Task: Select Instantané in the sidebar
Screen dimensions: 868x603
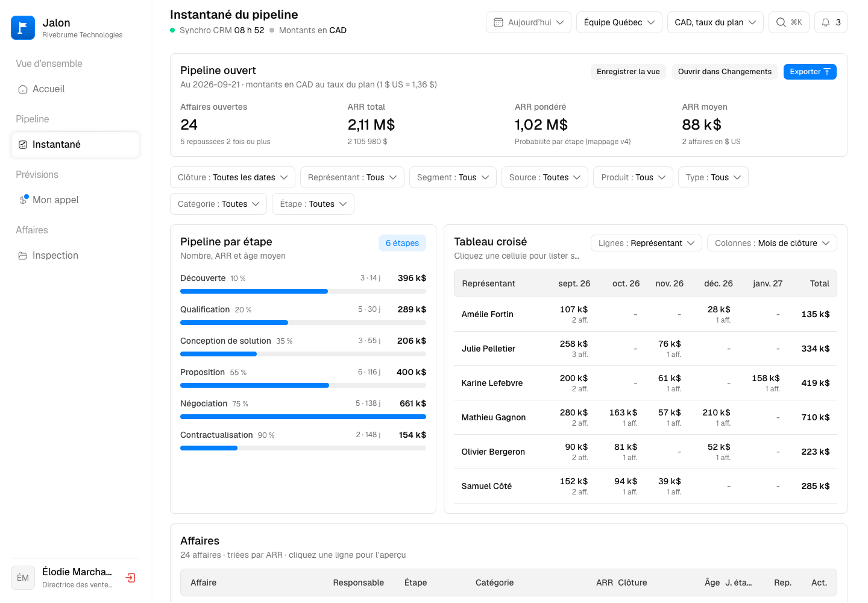Action: [75, 145]
